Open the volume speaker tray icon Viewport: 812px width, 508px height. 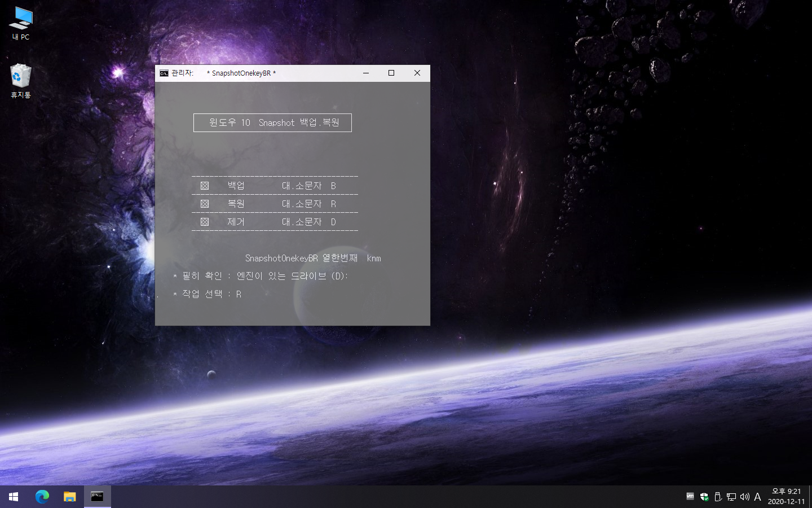tap(745, 497)
